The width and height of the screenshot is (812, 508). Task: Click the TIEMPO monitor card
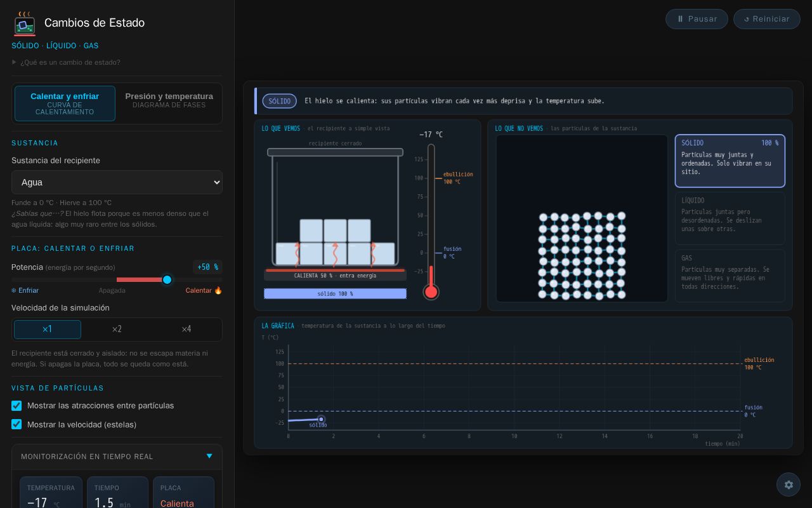pyautogui.click(x=117, y=493)
